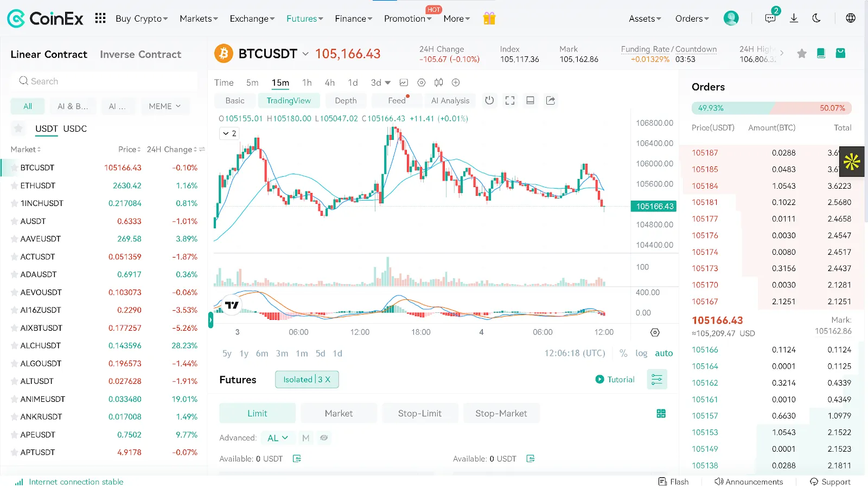This screenshot has width=868, height=488.
Task: Select the 1h timeframe
Action: (307, 82)
